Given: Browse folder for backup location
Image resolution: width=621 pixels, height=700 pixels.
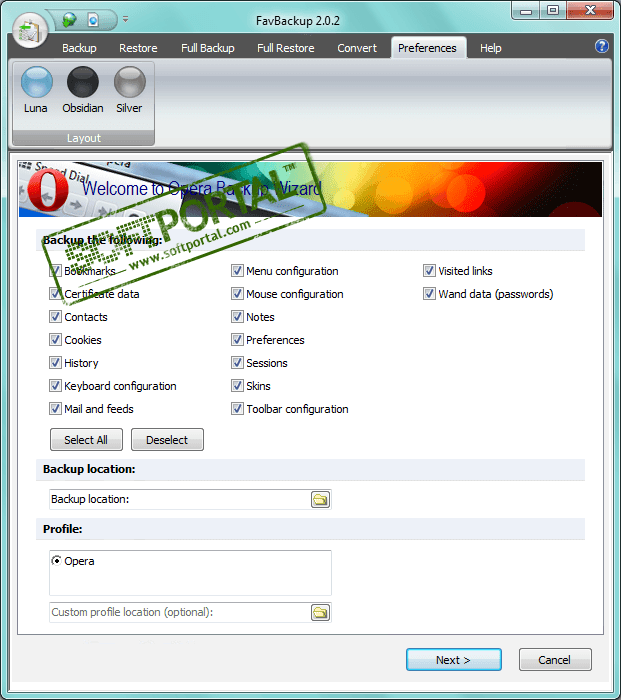Looking at the screenshot, I should pos(320,500).
